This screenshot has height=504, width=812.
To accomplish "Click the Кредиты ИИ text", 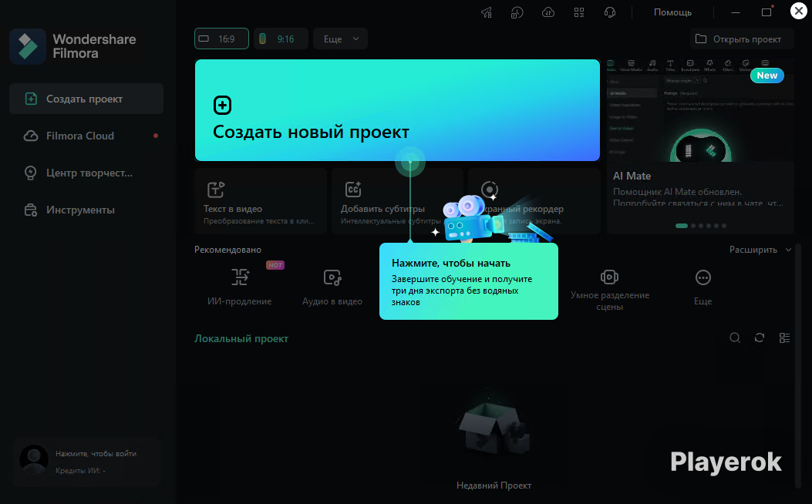I will click(x=80, y=471).
